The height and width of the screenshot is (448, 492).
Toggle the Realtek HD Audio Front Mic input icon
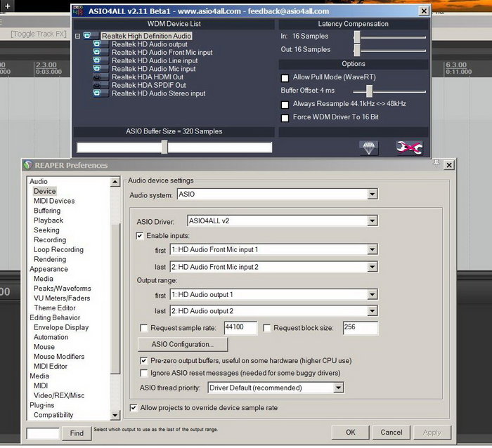[96, 53]
